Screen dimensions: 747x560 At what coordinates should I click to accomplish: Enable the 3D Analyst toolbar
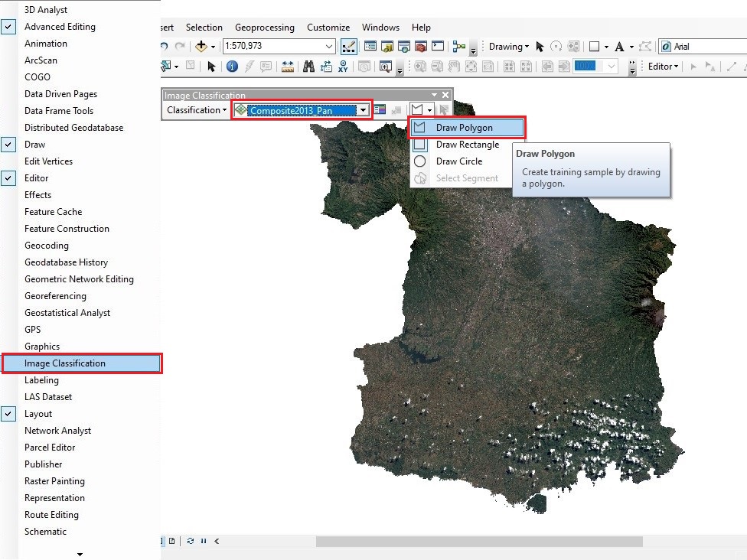pos(46,9)
